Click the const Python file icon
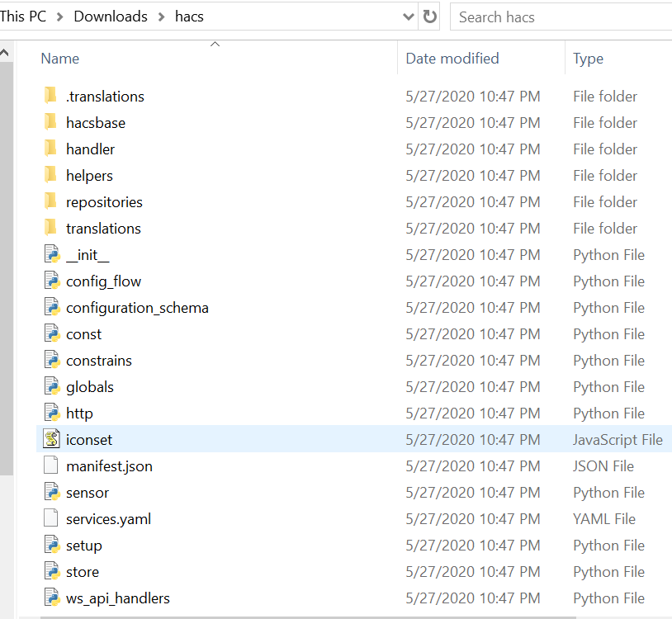 (x=52, y=333)
